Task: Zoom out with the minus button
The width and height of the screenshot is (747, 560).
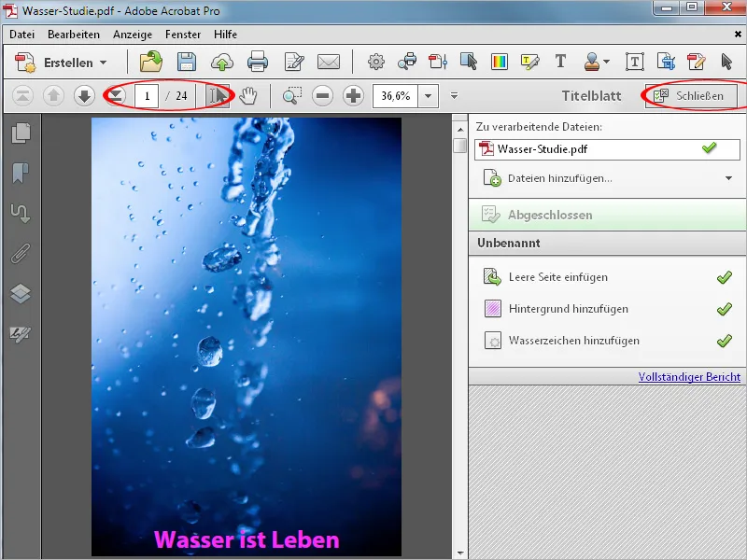Action: 322,96
